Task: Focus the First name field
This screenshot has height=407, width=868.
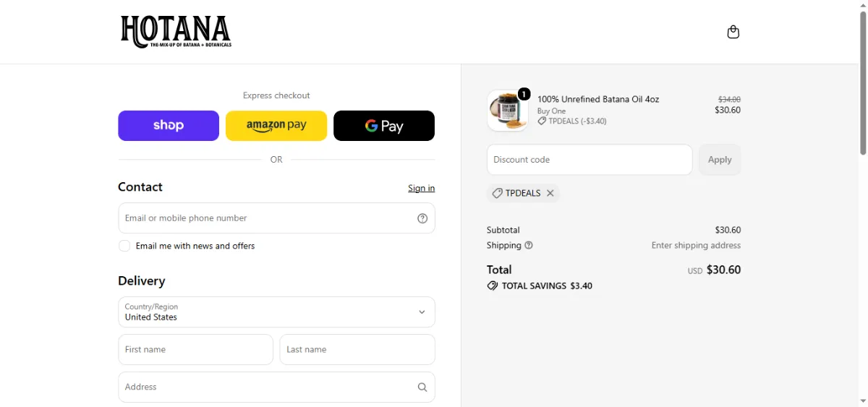Action: pos(195,350)
